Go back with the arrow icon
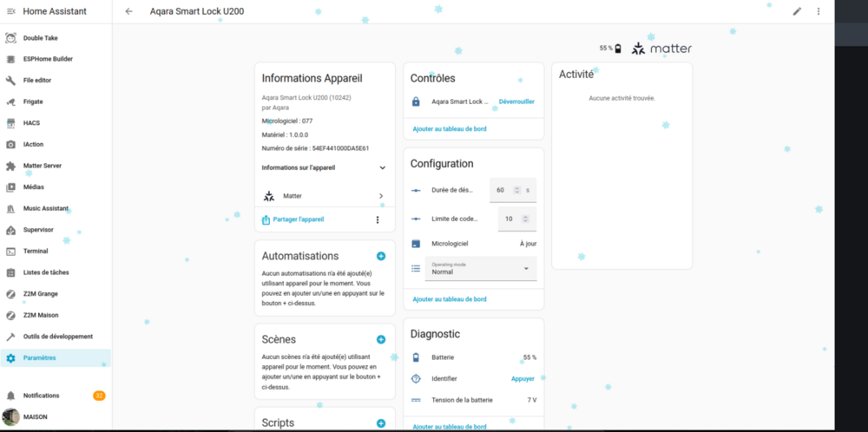This screenshot has height=432, width=868. (129, 11)
